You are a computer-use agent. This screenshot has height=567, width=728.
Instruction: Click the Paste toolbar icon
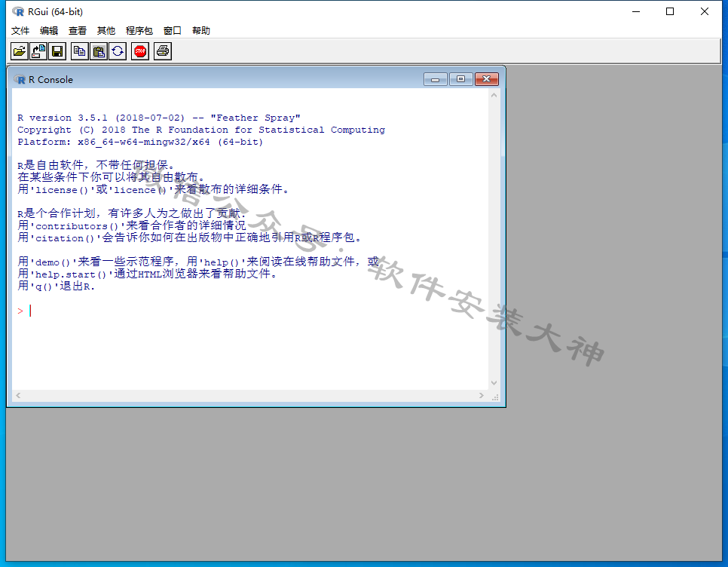pos(99,51)
